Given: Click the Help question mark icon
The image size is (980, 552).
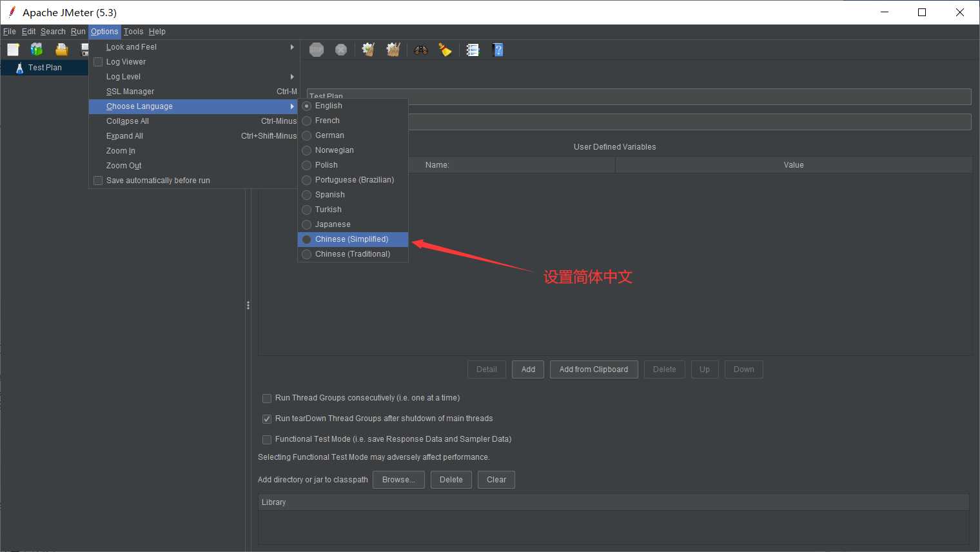Looking at the screenshot, I should [x=498, y=50].
